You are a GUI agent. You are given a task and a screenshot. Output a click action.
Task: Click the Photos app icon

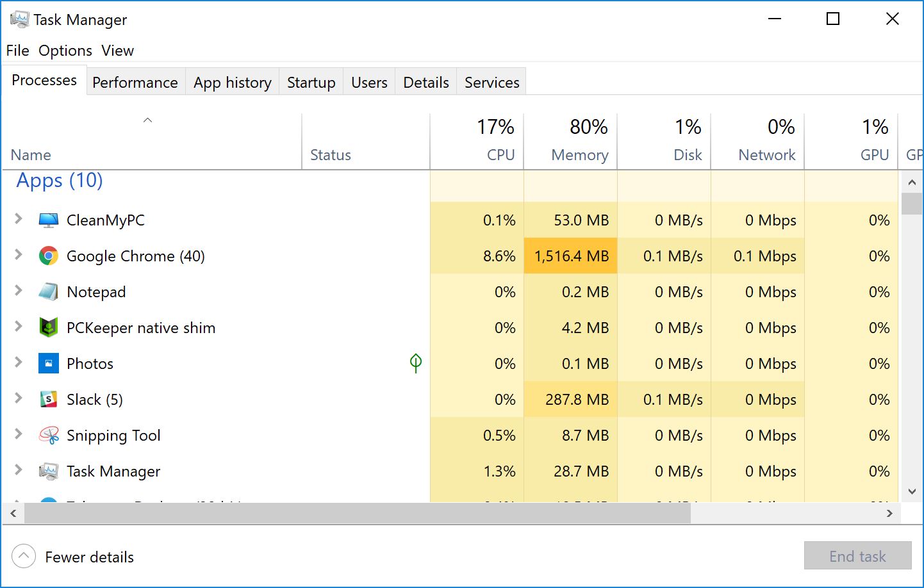pos(49,364)
